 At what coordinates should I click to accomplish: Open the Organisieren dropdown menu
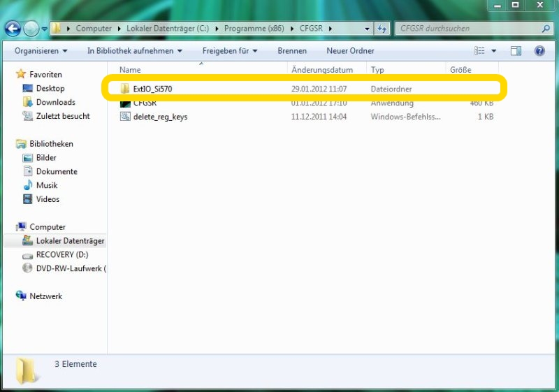(x=41, y=51)
